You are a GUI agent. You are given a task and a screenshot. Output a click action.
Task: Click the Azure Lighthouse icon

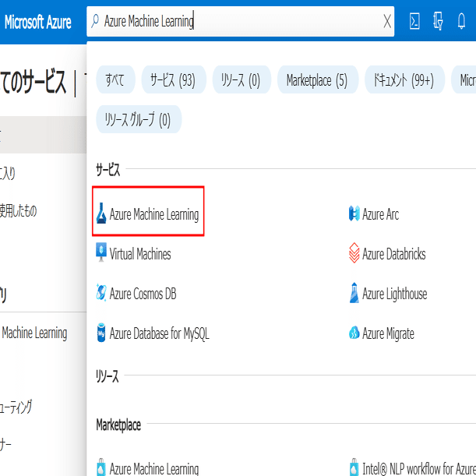[x=354, y=293]
